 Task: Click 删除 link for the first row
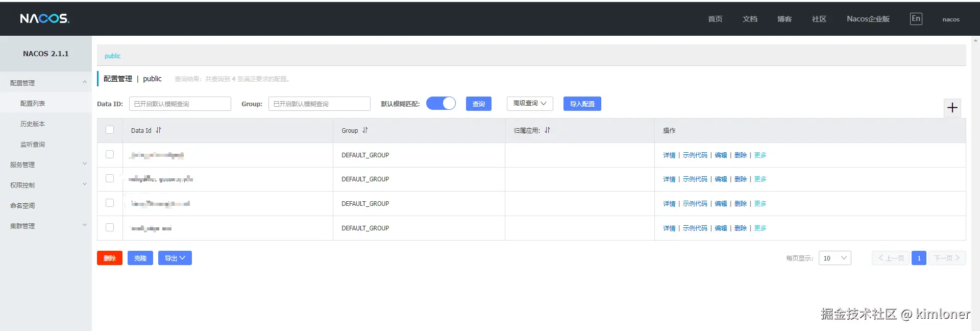click(741, 155)
